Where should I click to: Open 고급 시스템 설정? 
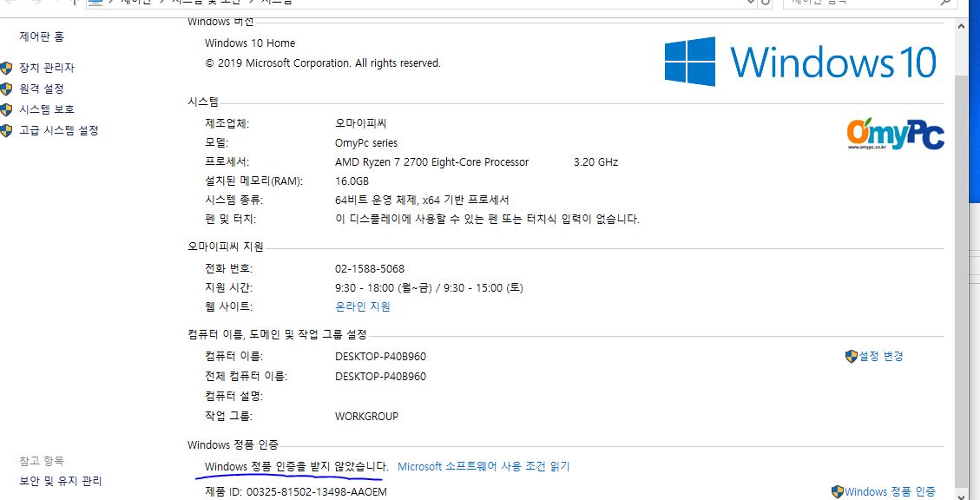click(x=59, y=130)
